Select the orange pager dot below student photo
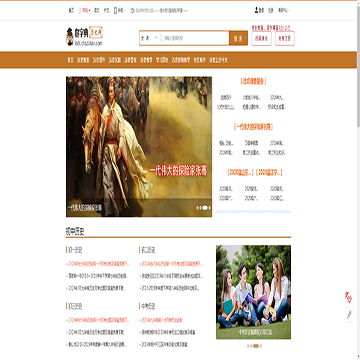 tap(256, 346)
